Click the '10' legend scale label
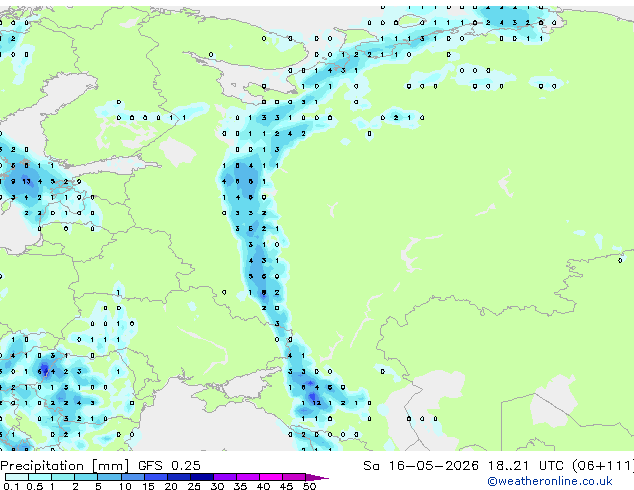Screen dimensions: 634x490 tap(125, 486)
